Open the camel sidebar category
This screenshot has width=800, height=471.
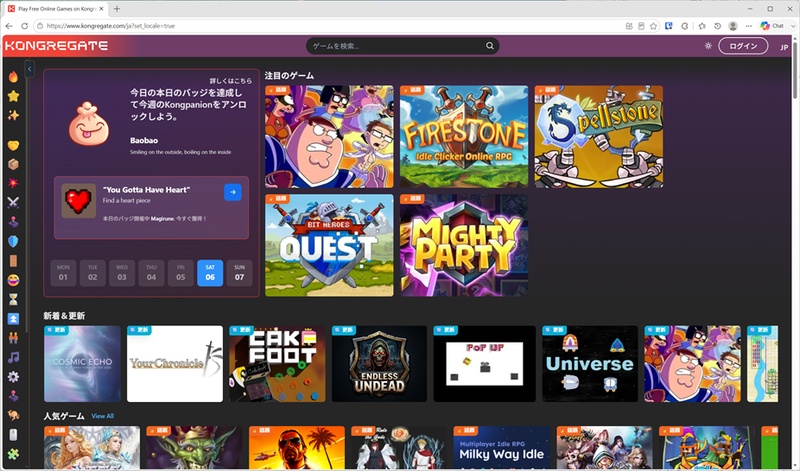pos(13,415)
